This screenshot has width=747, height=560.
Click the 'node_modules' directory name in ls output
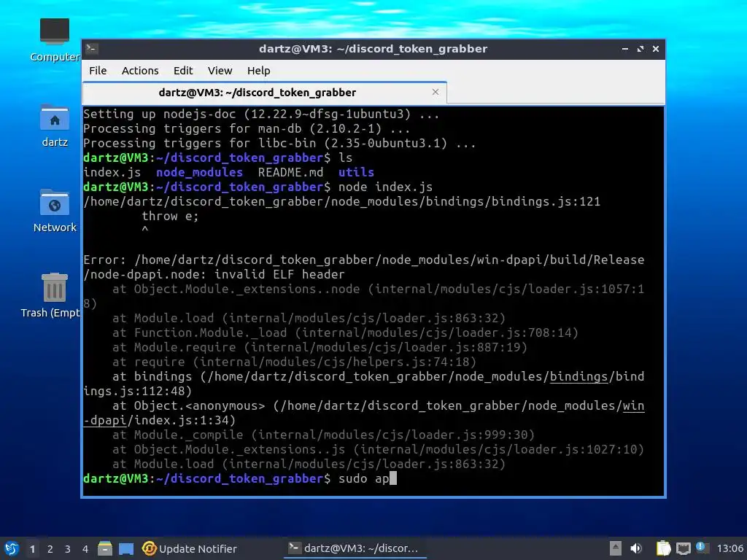(199, 172)
